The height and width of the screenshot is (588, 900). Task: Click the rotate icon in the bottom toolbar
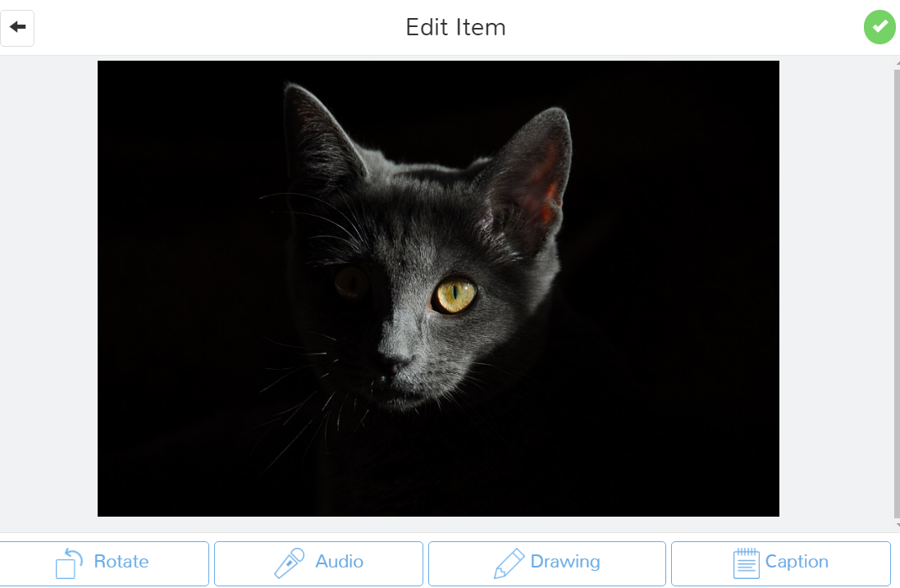coord(69,563)
